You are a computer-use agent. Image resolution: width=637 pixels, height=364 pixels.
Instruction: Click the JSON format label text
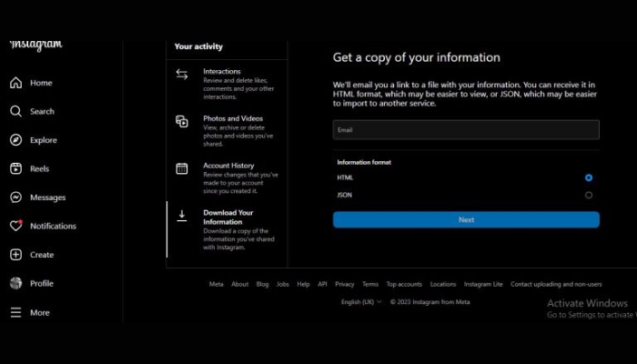pyautogui.click(x=344, y=195)
